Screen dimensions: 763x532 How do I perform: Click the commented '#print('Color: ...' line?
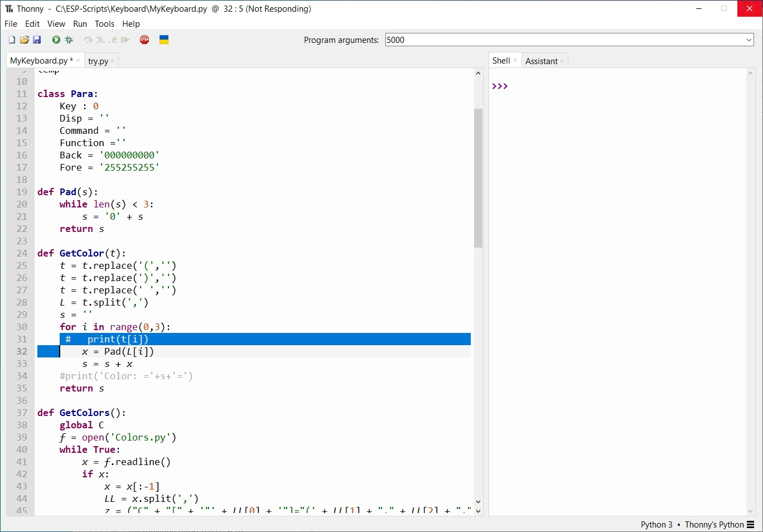coord(126,376)
